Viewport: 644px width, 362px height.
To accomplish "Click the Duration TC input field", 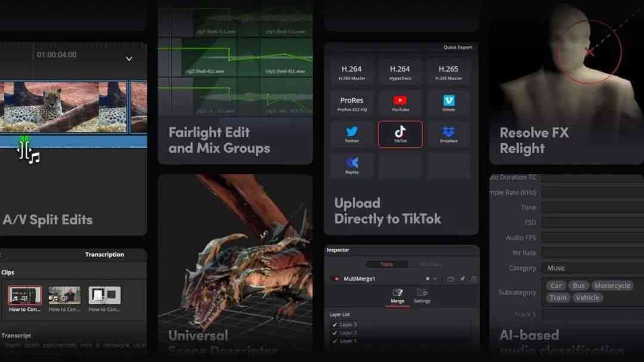I will [593, 178].
